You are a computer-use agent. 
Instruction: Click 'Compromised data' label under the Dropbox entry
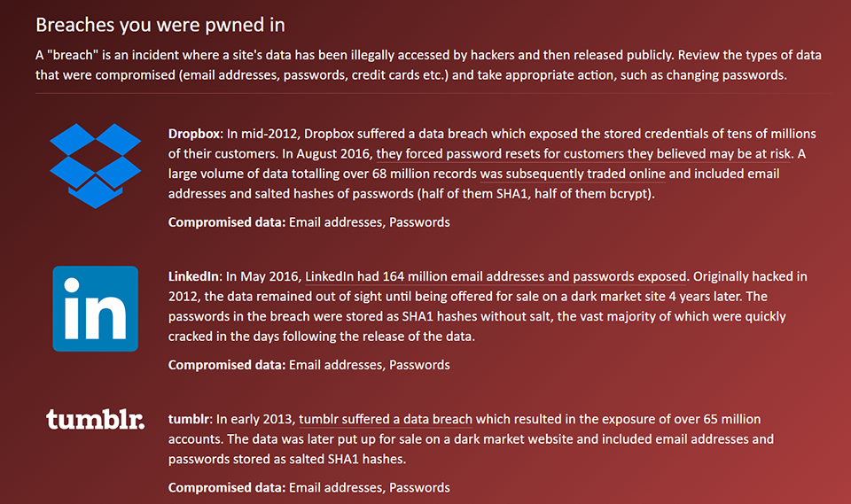227,222
